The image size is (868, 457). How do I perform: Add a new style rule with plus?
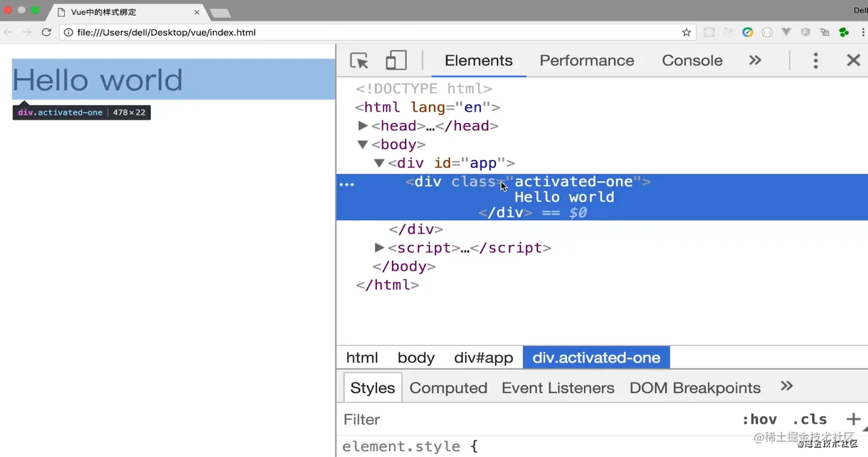tap(853, 419)
